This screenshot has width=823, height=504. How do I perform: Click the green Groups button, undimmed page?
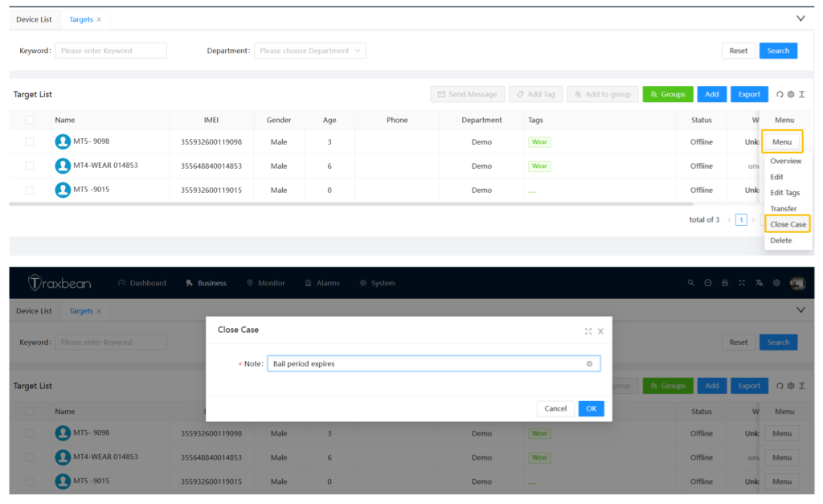tap(668, 95)
